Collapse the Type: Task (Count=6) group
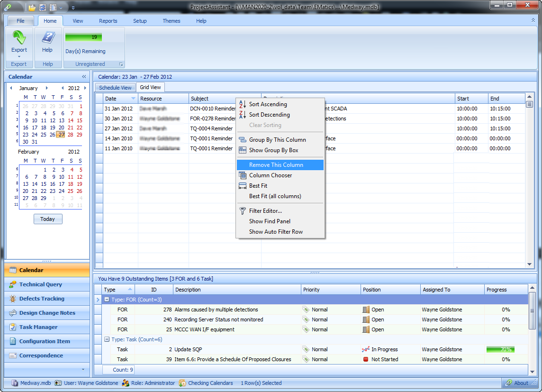 (x=107, y=339)
